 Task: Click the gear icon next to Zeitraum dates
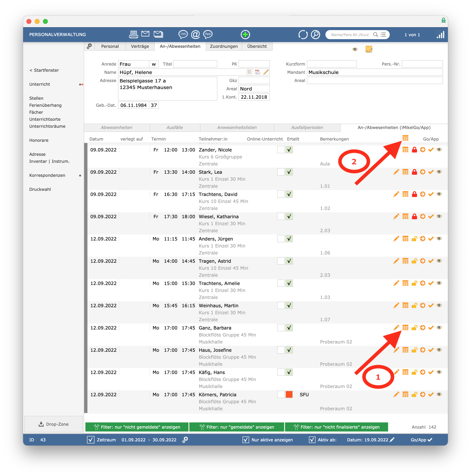pyautogui.click(x=185, y=440)
